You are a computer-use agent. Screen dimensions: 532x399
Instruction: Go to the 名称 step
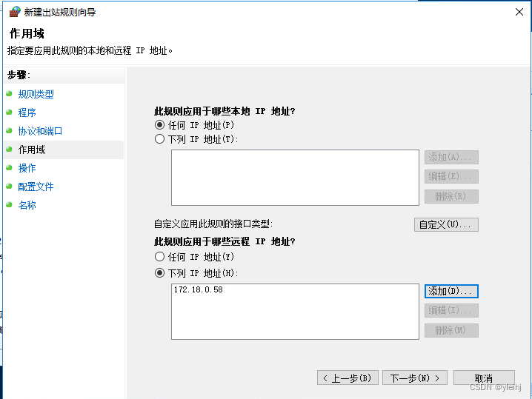point(27,205)
